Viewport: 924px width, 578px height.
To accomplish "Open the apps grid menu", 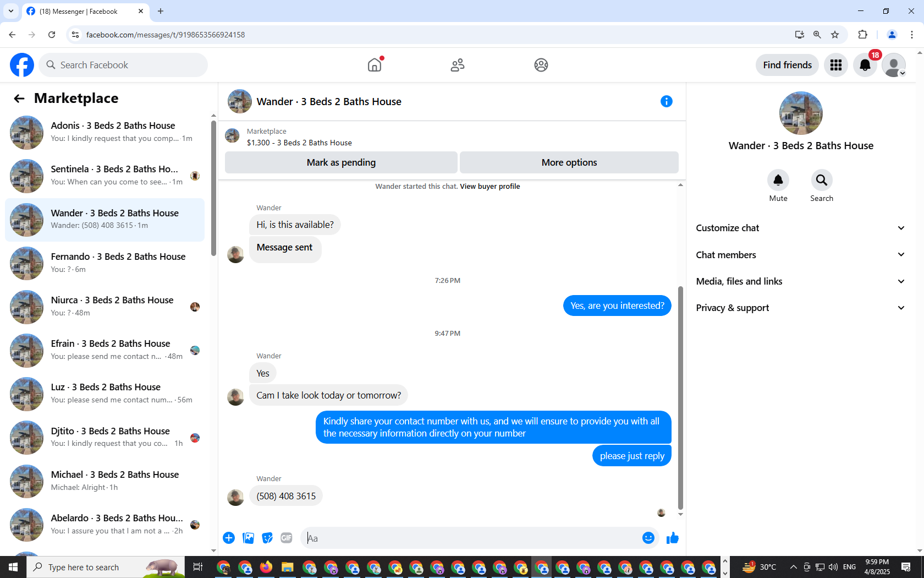I will 836,65.
